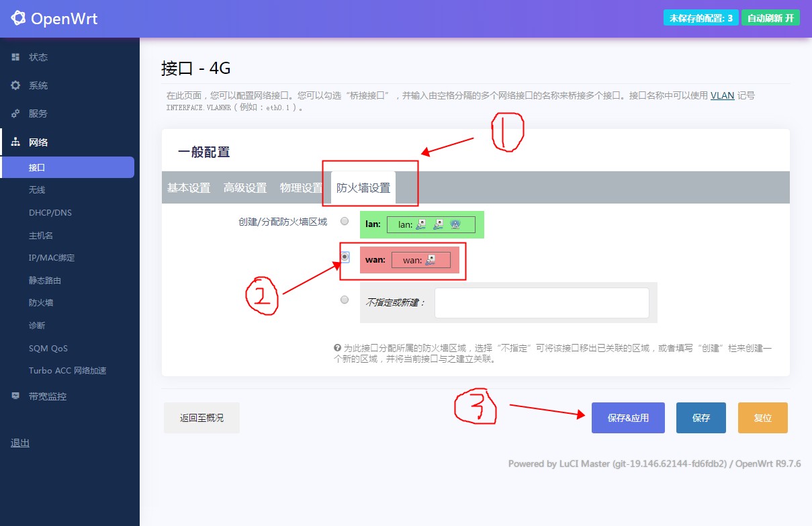The width and height of the screenshot is (812, 526).
Task: Follow the VLAN link
Action: pos(723,95)
